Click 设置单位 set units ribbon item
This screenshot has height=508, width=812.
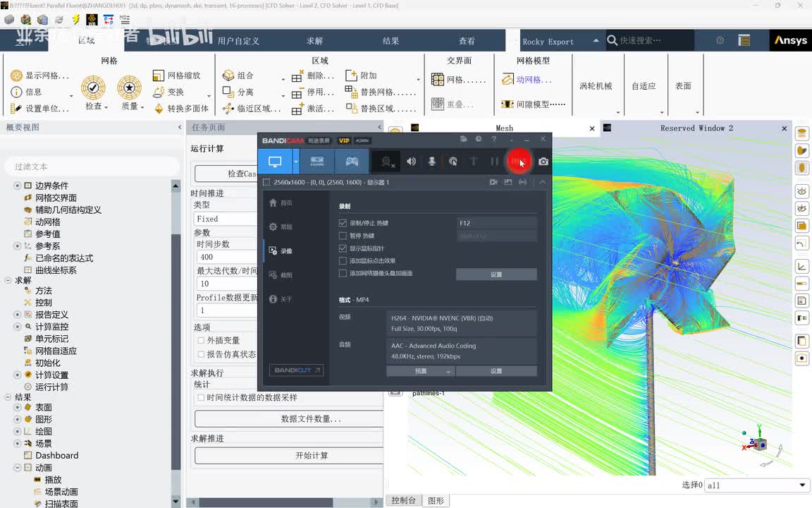click(40, 109)
